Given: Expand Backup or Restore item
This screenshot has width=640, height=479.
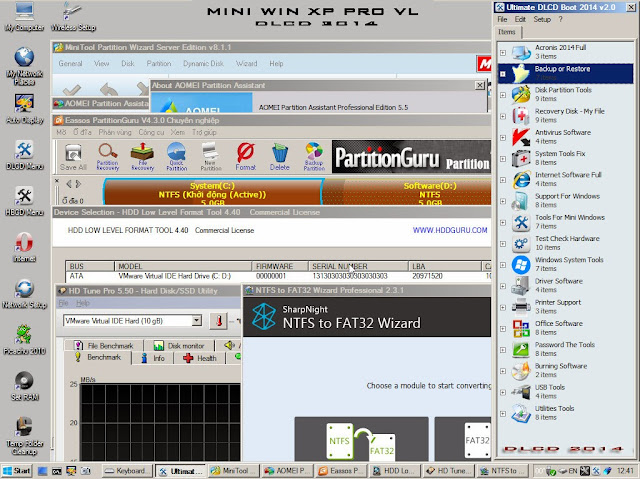Looking at the screenshot, I should pos(503,74).
